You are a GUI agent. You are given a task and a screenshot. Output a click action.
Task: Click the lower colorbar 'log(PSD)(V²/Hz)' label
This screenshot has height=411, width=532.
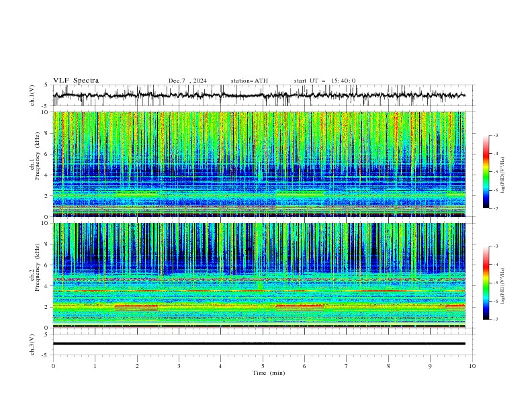coord(503,286)
